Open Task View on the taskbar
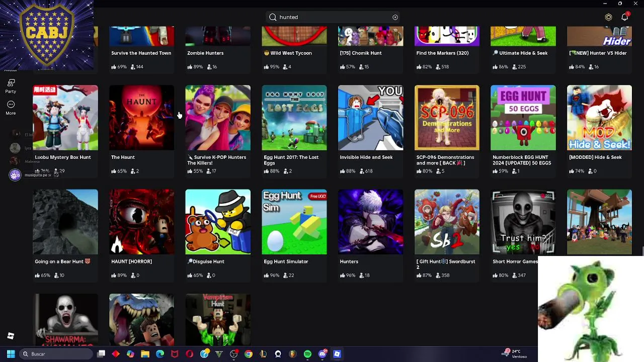The height and width of the screenshot is (362, 644). pyautogui.click(x=101, y=354)
